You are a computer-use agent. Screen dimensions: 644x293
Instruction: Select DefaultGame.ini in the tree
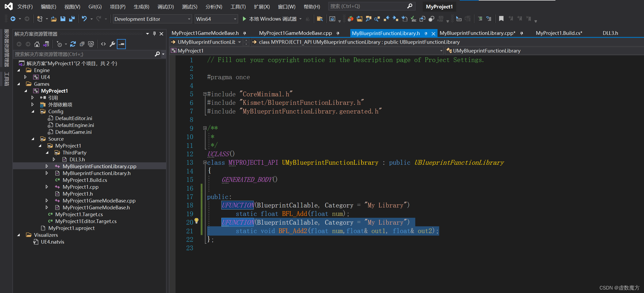click(x=73, y=132)
